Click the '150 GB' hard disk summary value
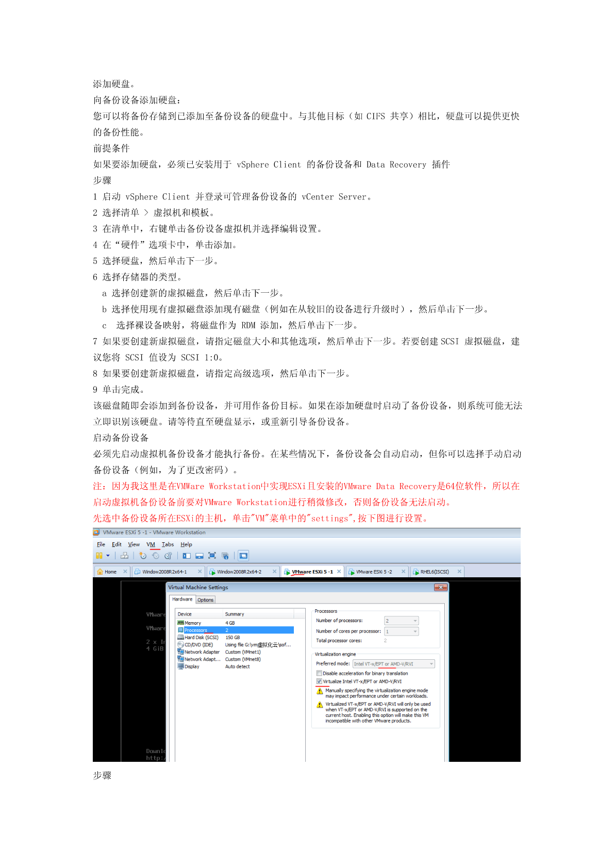The height and width of the screenshot is (868, 614). (233, 638)
